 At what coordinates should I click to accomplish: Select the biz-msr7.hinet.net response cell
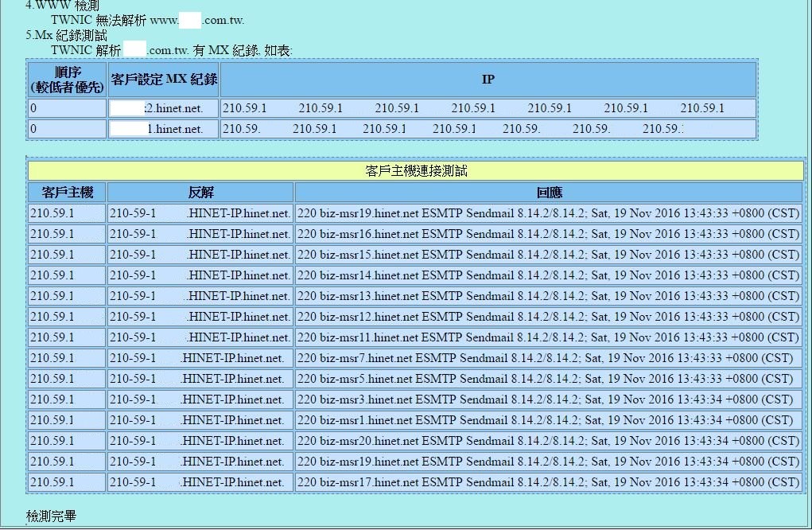point(549,358)
